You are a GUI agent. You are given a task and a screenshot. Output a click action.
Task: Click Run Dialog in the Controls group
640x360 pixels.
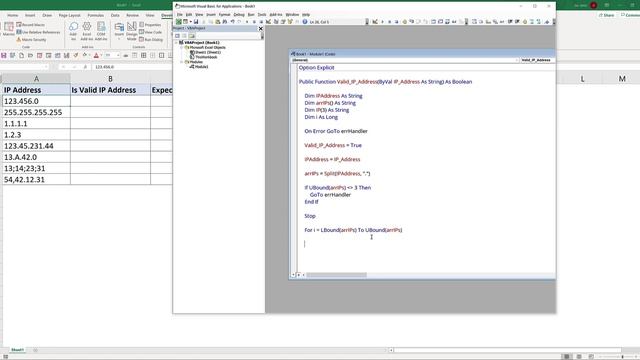[151, 40]
